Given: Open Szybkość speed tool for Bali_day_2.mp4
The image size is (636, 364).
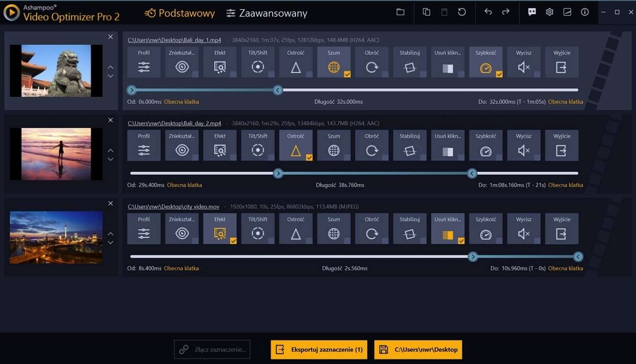Looking at the screenshot, I should (x=486, y=145).
